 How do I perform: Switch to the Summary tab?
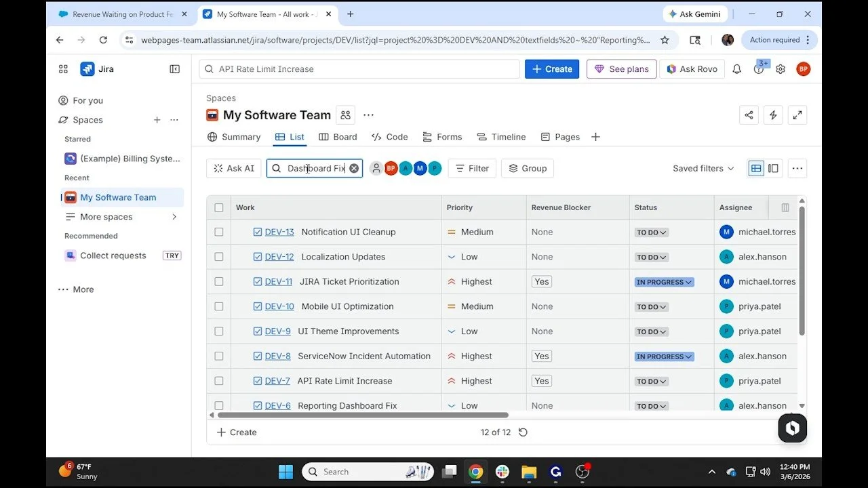point(234,137)
